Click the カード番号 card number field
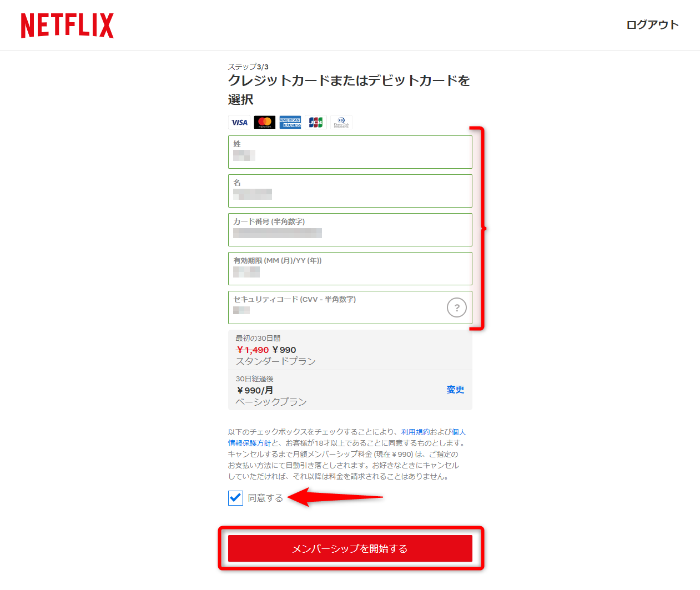Screen dimensions: 700x590 (x=350, y=230)
